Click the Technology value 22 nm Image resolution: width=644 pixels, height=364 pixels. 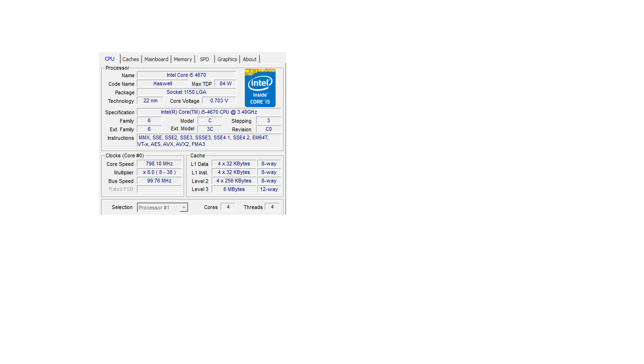(150, 100)
